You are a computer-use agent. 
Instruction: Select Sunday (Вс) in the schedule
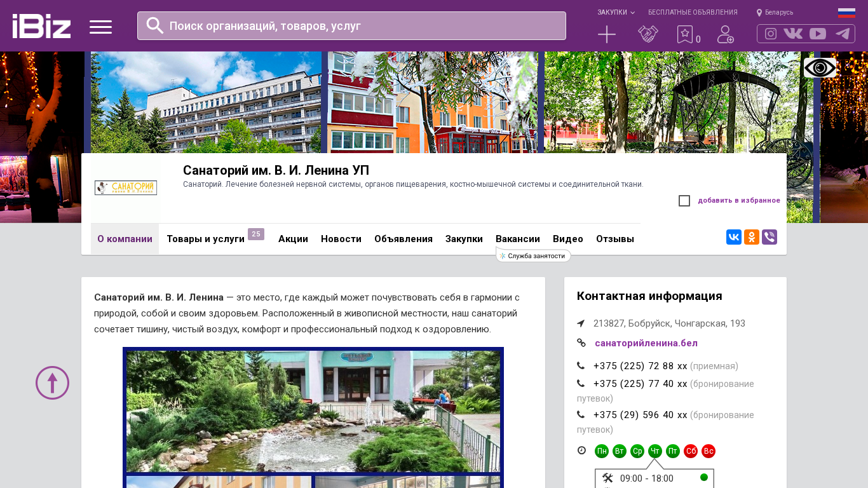pos(709,451)
